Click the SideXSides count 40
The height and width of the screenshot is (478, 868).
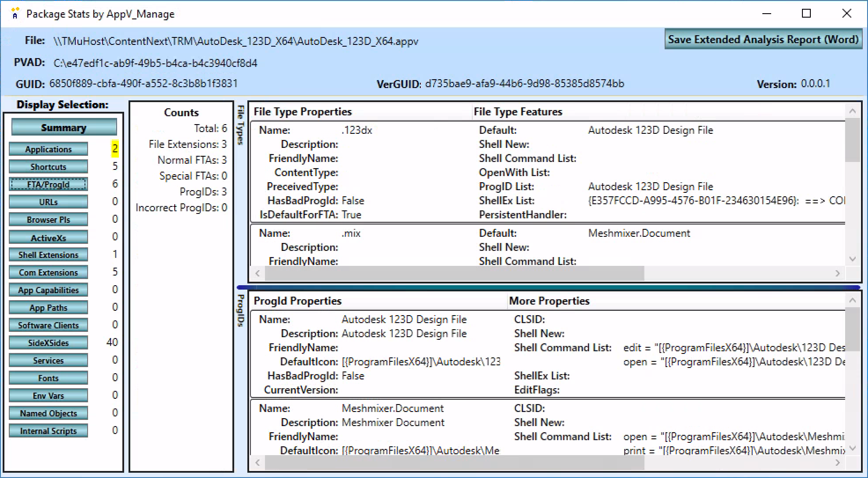pyautogui.click(x=112, y=342)
